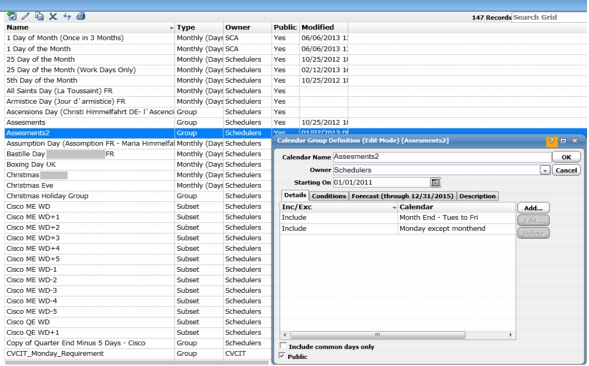This screenshot has height=366, width=589.
Task: Click the Refresh arrows toolbar icon
Action: 67,16
